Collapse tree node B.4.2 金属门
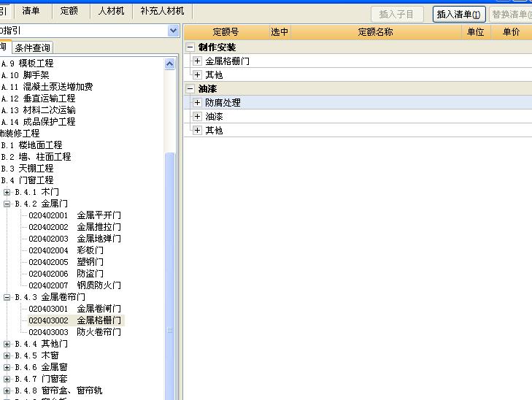Viewport: 532px width, 400px height. tap(7, 204)
